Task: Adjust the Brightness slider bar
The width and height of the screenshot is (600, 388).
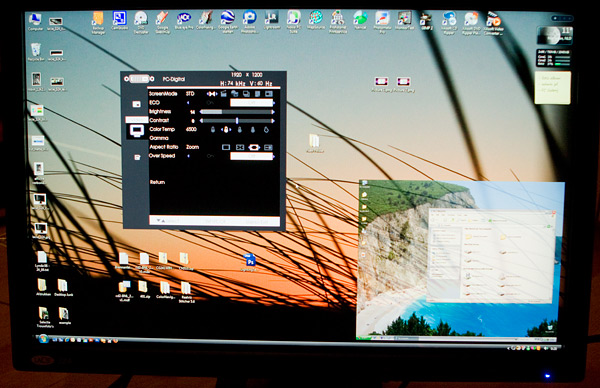Action: (236, 112)
